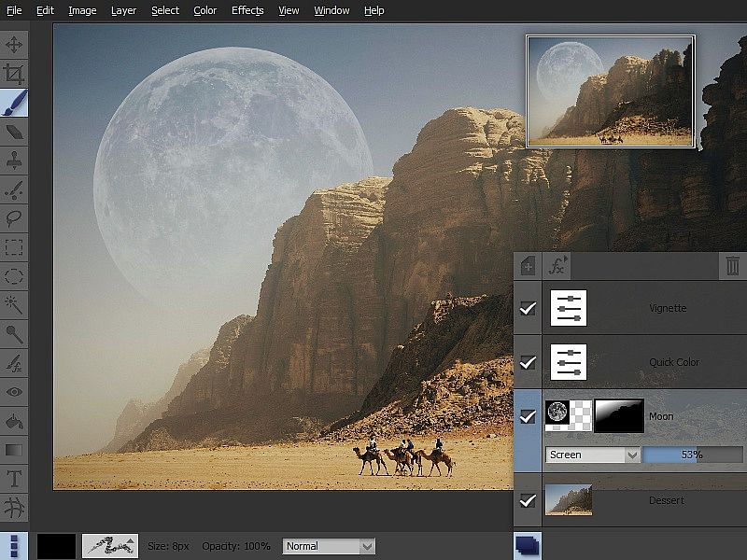
Task: Select the Rectangular Marquee tool
Action: pyautogui.click(x=14, y=247)
